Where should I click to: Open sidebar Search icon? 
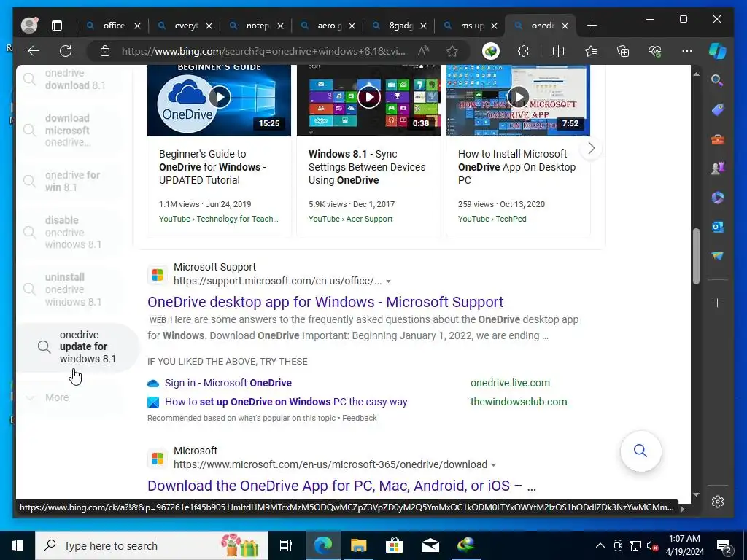coord(718,80)
